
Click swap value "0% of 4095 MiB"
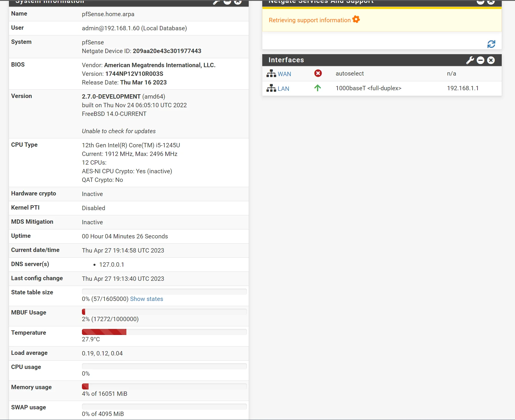103,414
